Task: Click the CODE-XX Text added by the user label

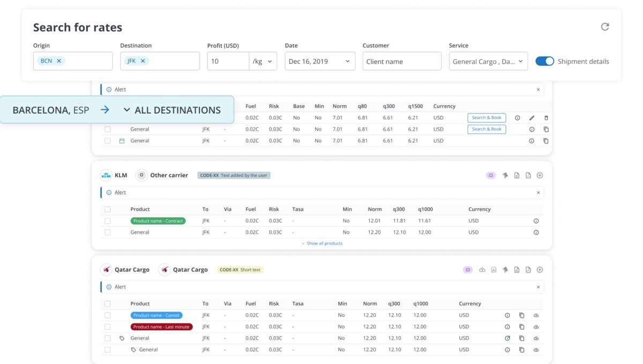Action: 234,176
